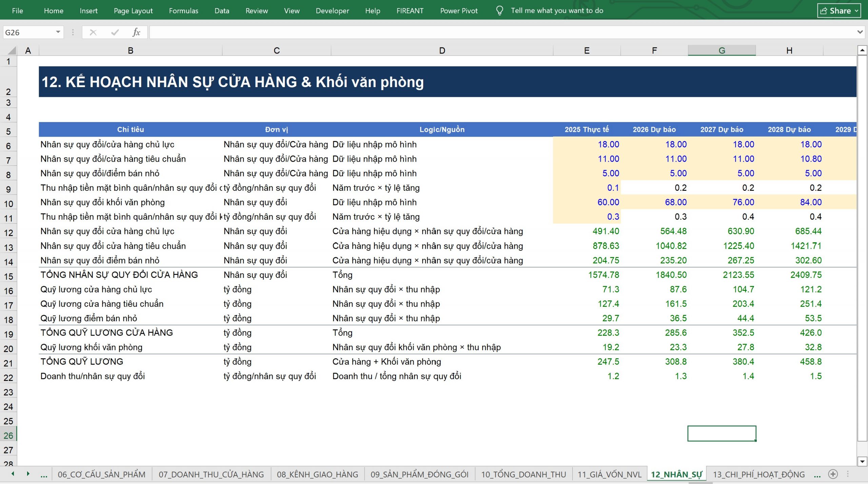The height and width of the screenshot is (484, 868).
Task: Select the active 12_NHÂN_SỰ sheet tab
Action: (x=676, y=474)
